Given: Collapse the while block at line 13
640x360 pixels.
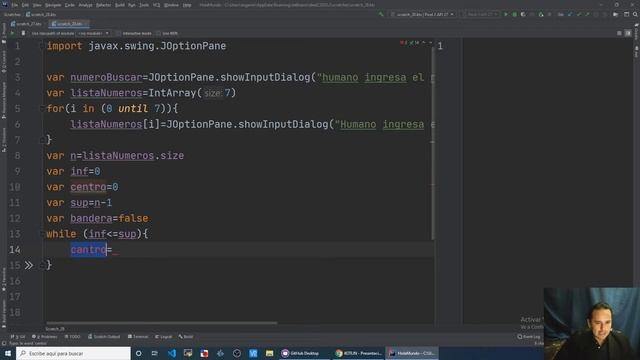Looking at the screenshot, I should click(x=42, y=234).
